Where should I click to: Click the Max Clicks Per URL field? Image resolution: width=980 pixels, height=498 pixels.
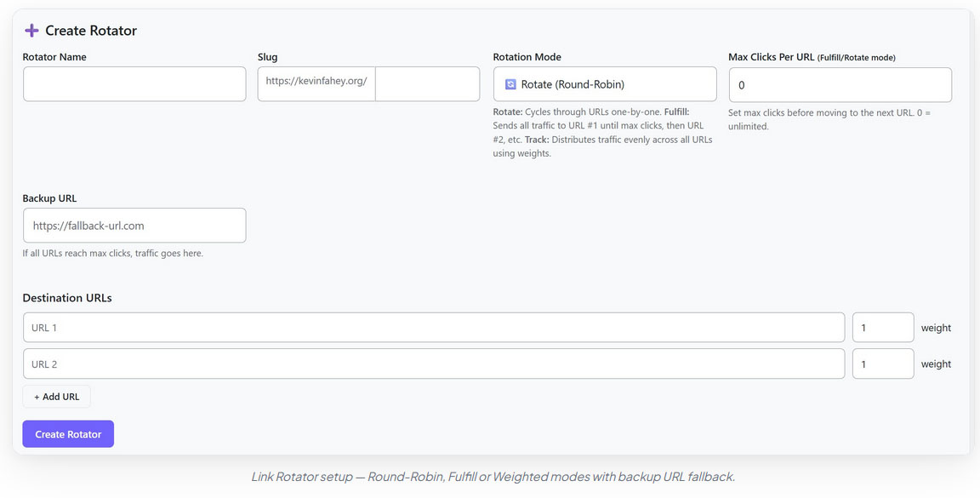[x=840, y=84]
